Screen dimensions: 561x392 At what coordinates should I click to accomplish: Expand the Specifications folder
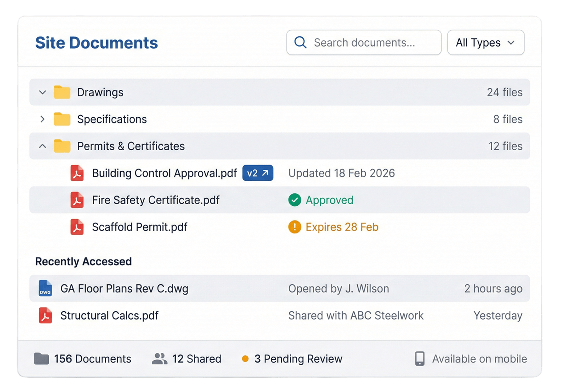pos(43,119)
